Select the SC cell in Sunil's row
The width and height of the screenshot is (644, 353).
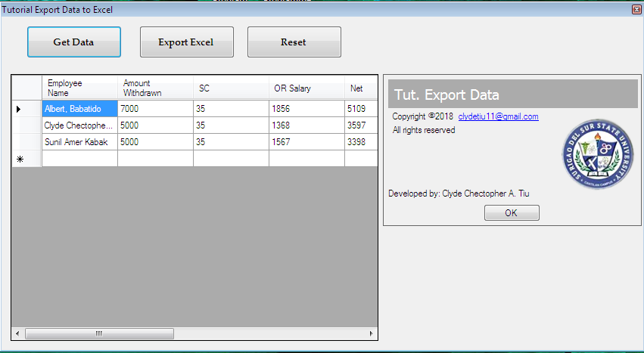[x=231, y=141]
